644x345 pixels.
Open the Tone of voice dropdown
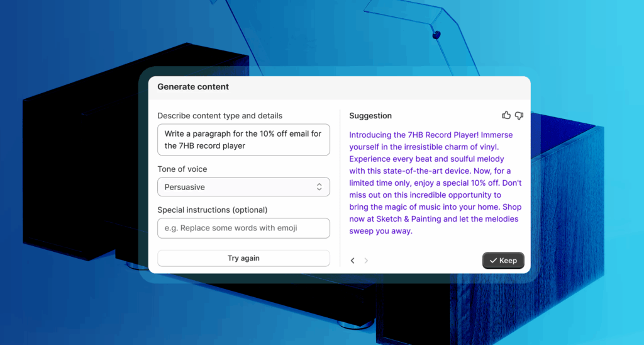[x=243, y=187]
